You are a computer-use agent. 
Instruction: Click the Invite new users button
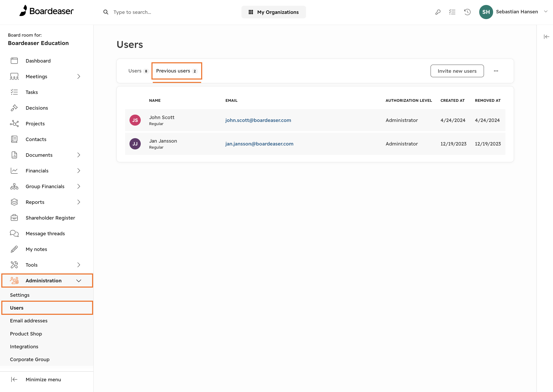tap(457, 71)
